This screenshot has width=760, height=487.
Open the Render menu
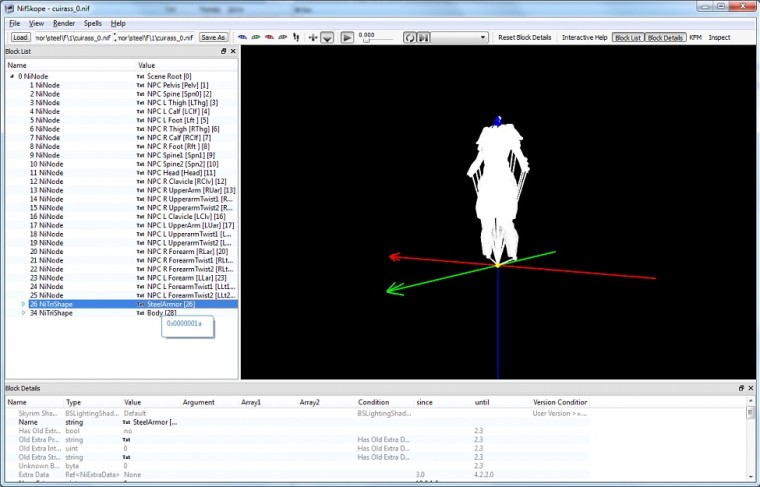[x=64, y=23]
